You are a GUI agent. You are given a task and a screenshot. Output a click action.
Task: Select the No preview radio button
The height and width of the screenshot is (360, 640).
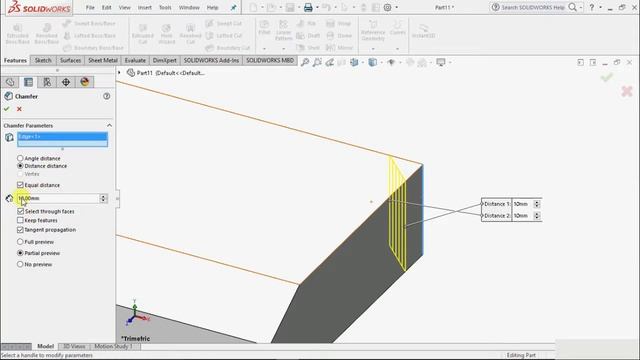pos(20,264)
